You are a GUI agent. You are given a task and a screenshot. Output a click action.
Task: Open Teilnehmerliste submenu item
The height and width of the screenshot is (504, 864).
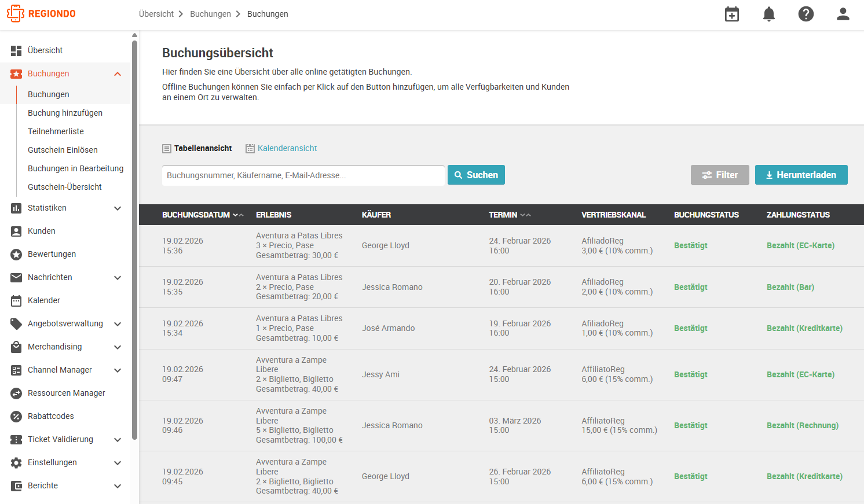tap(56, 131)
